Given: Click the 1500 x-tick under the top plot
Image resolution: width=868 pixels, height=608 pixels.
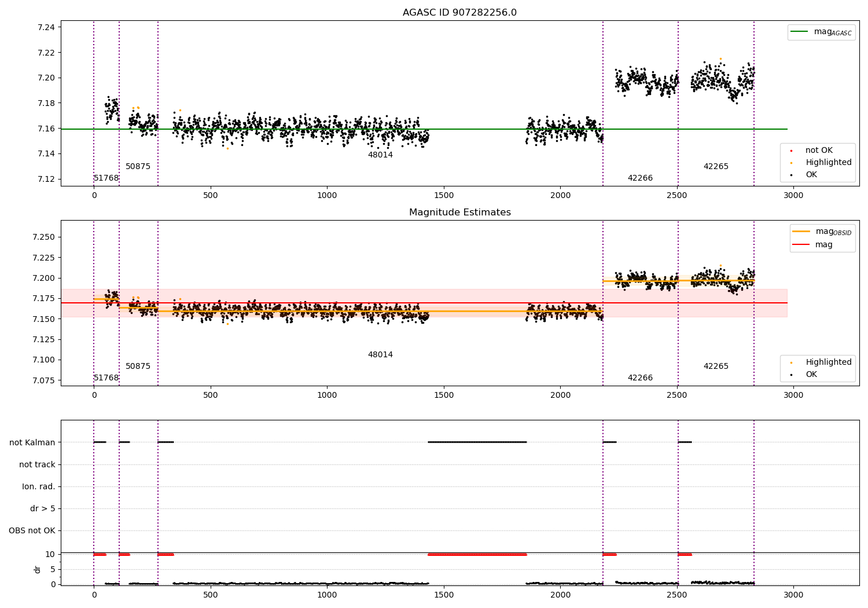Looking at the screenshot, I should [x=444, y=196].
